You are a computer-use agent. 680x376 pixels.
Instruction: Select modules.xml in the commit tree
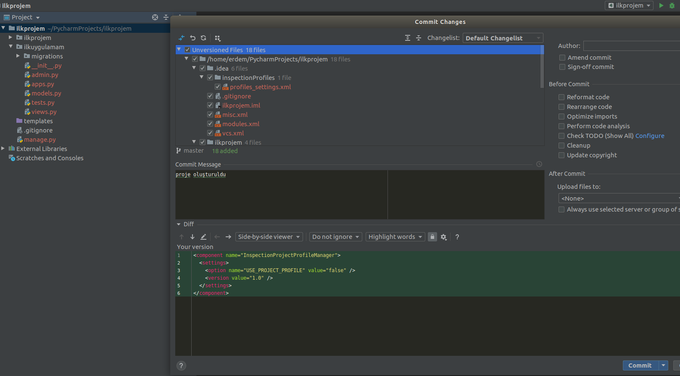[241, 124]
